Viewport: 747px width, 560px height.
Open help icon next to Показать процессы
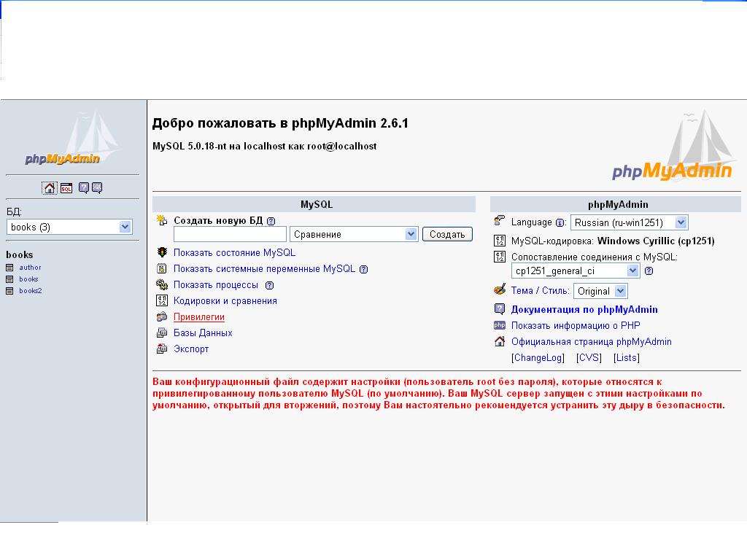pos(270,285)
